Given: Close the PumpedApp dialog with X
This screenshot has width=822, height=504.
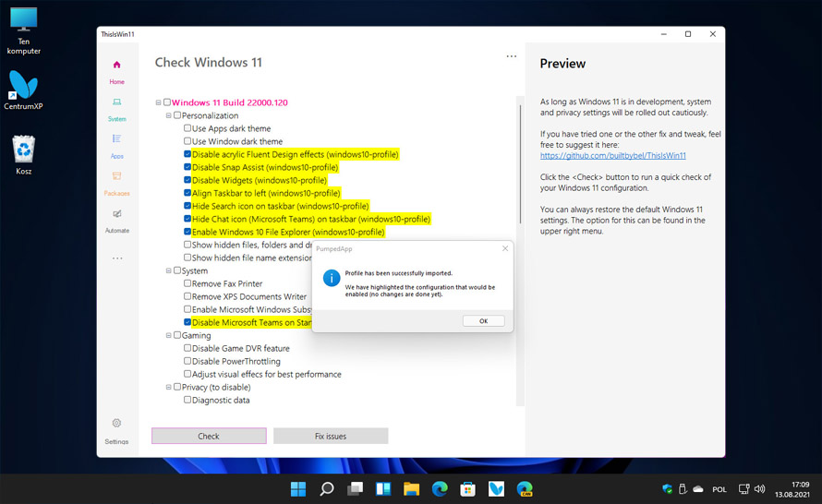Looking at the screenshot, I should (x=505, y=248).
